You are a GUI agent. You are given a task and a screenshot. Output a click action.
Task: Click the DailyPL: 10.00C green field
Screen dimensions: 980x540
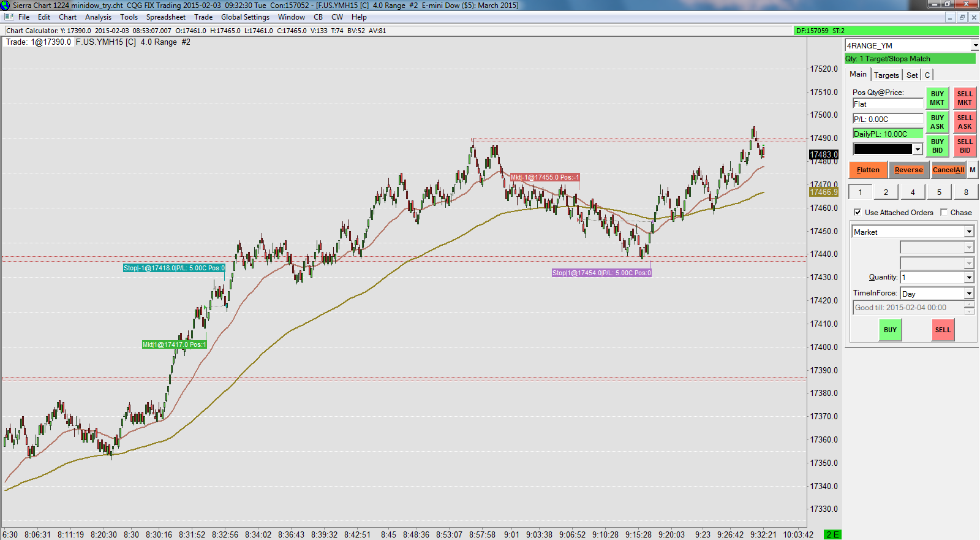point(888,134)
